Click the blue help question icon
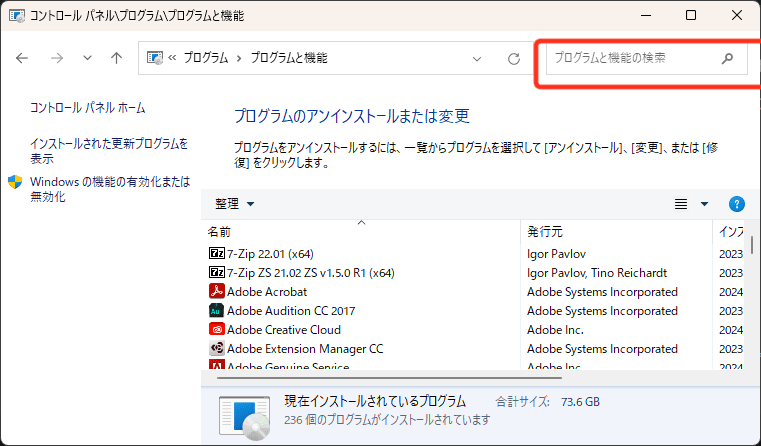Screen dimensions: 761x446 (x=737, y=204)
